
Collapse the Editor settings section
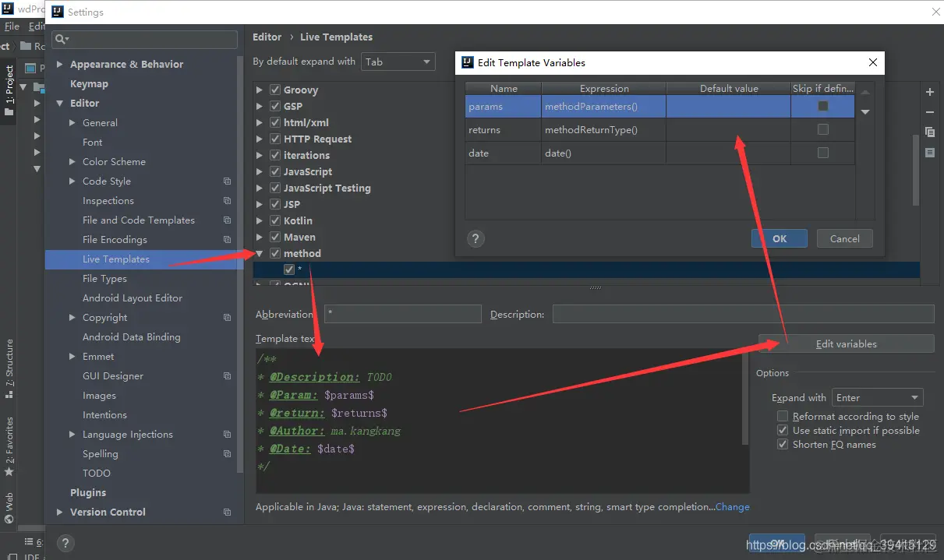pos(60,104)
